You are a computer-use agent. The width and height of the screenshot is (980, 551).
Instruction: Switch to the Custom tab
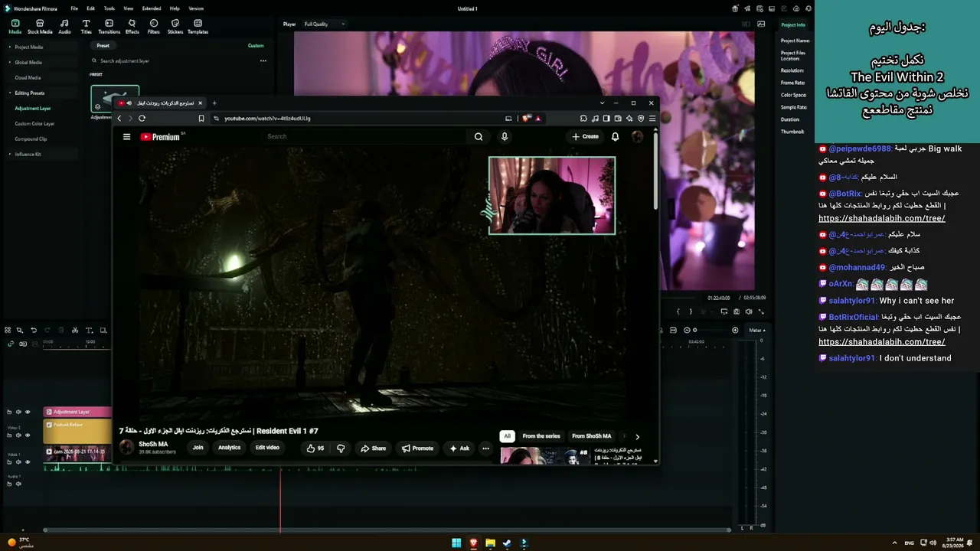coord(256,45)
